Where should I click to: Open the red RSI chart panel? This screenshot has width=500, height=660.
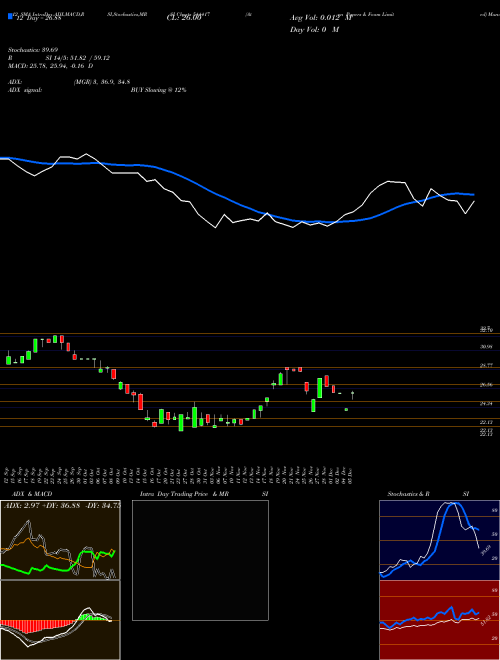(x=439, y=620)
